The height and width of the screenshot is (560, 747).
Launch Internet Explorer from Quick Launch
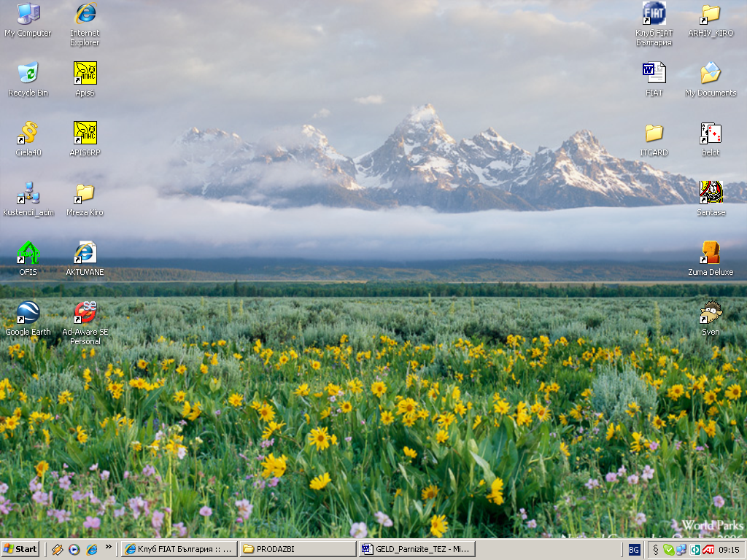pyautogui.click(x=91, y=549)
